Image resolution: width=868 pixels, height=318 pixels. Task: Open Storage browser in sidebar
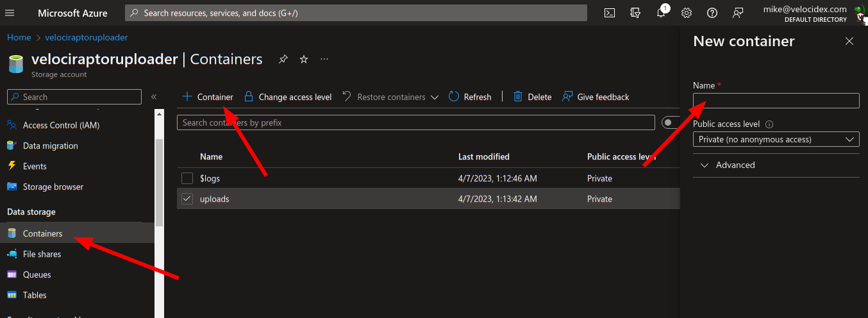[53, 187]
